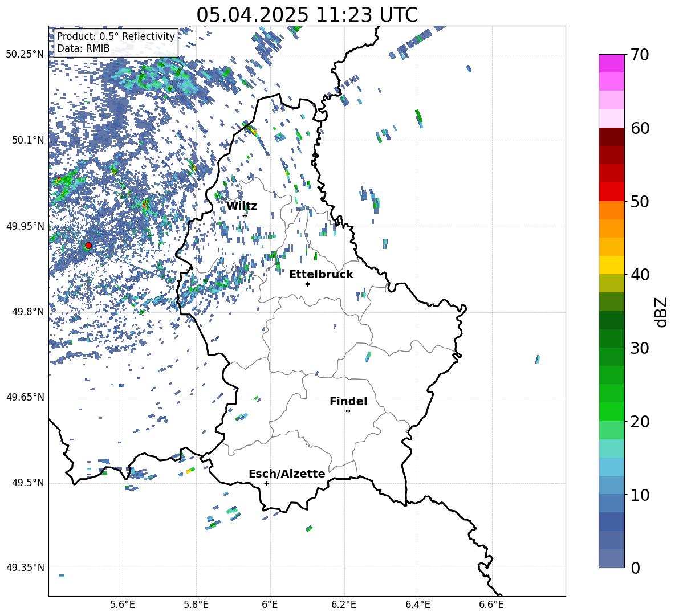Click the Esch/Alzette city label

pos(287,474)
